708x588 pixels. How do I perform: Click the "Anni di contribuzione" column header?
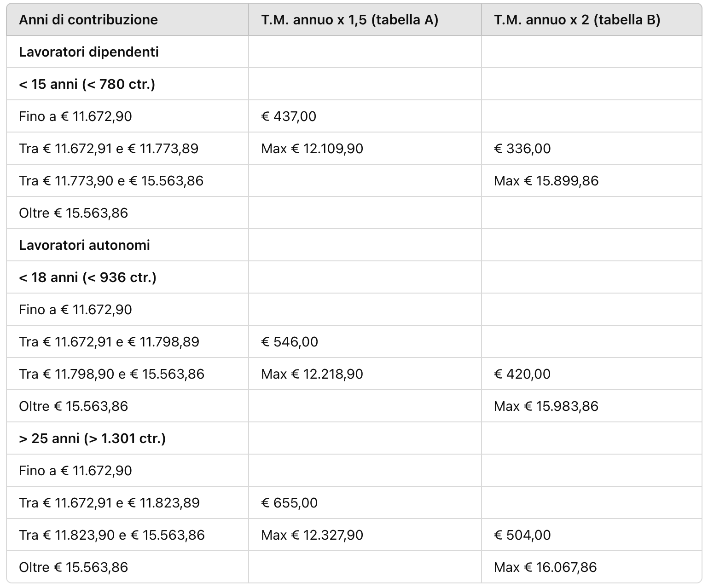pyautogui.click(x=88, y=20)
